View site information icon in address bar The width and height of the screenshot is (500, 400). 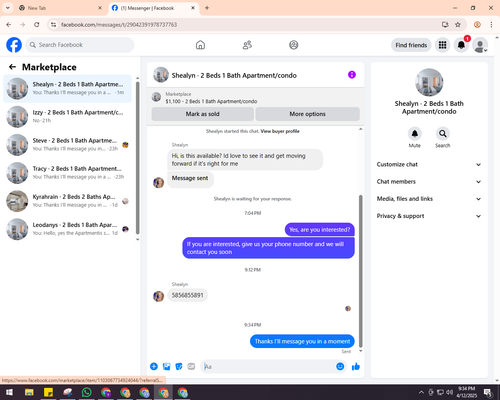point(54,25)
